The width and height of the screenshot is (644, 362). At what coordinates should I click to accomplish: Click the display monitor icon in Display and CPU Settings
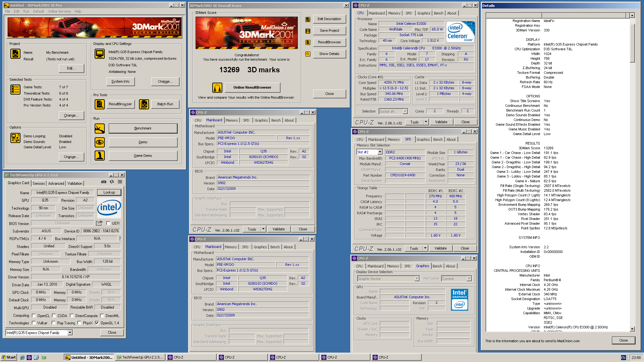100,54
